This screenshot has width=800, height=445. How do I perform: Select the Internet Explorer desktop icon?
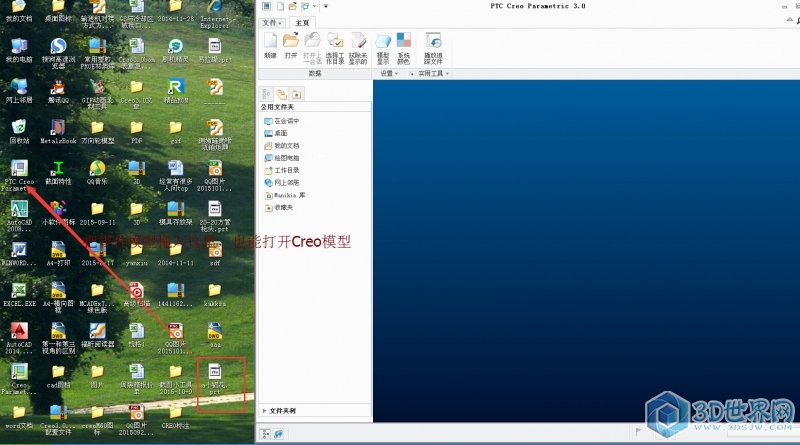pyautogui.click(x=215, y=14)
